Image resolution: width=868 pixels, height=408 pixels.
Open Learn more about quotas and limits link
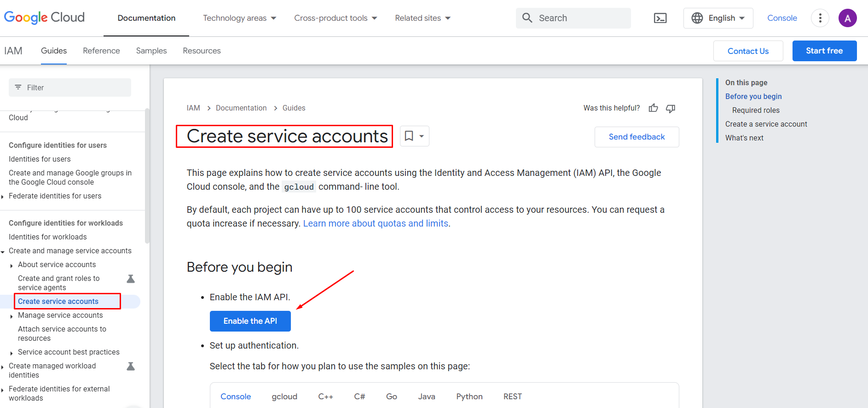(x=376, y=223)
